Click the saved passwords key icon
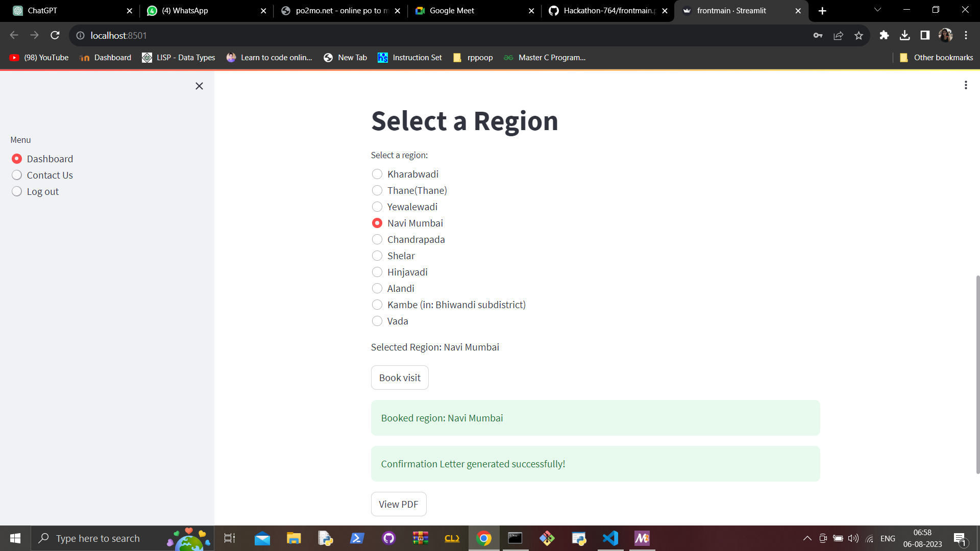The width and height of the screenshot is (980, 551). [x=818, y=35]
